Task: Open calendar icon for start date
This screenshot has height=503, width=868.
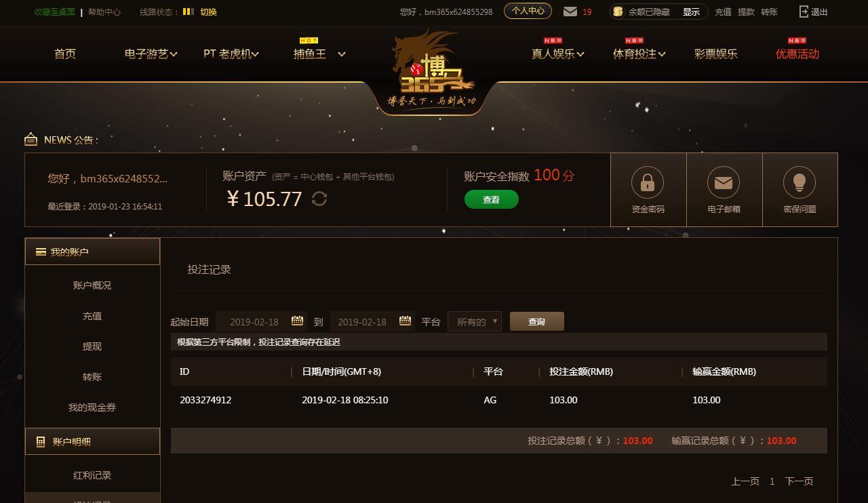Action: 297,321
